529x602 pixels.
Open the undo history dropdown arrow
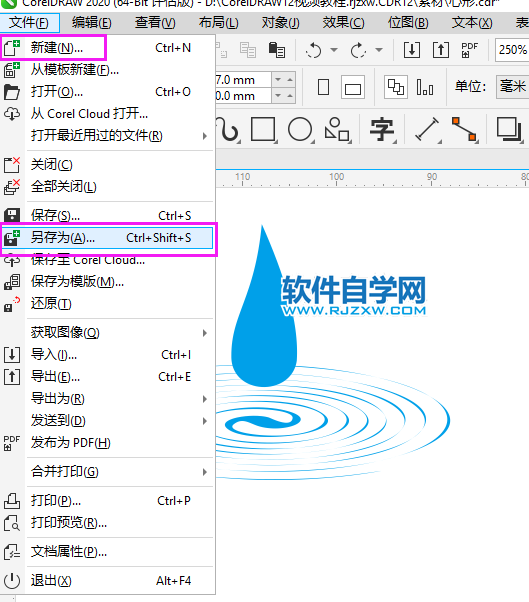(334, 50)
